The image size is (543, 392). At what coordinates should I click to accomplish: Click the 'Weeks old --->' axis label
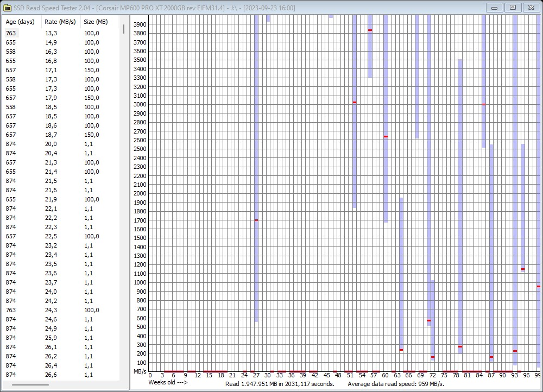[x=168, y=382]
